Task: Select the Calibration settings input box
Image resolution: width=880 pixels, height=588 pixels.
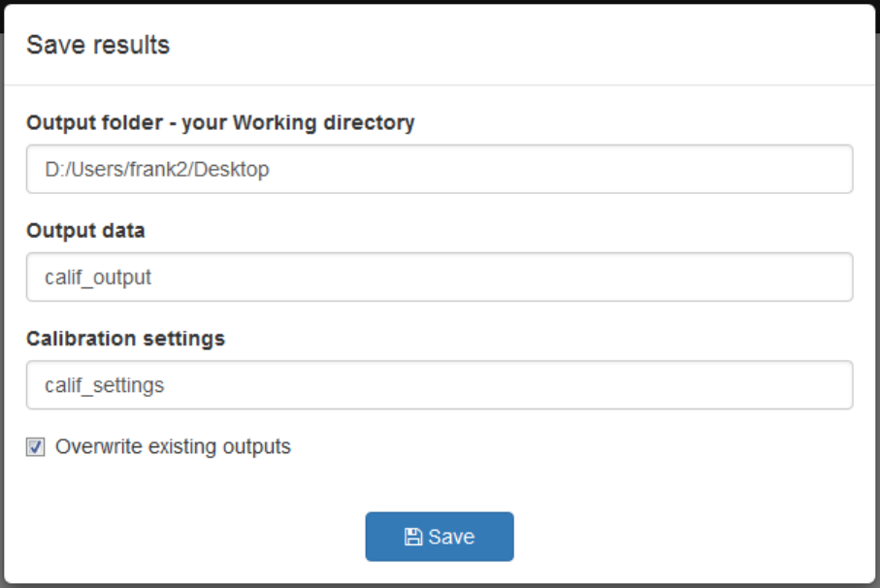Action: click(440, 385)
